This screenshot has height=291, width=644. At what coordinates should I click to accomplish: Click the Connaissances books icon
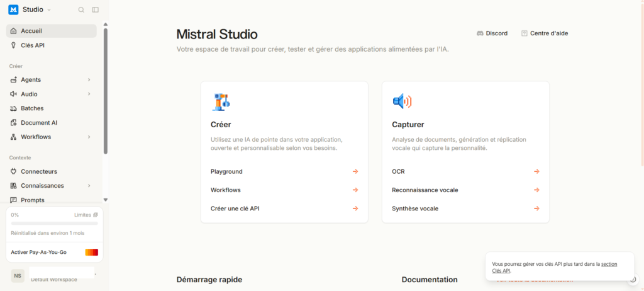click(x=14, y=186)
